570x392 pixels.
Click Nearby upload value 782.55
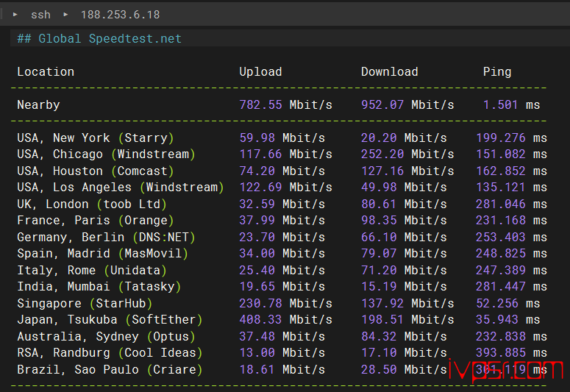pyautogui.click(x=260, y=104)
